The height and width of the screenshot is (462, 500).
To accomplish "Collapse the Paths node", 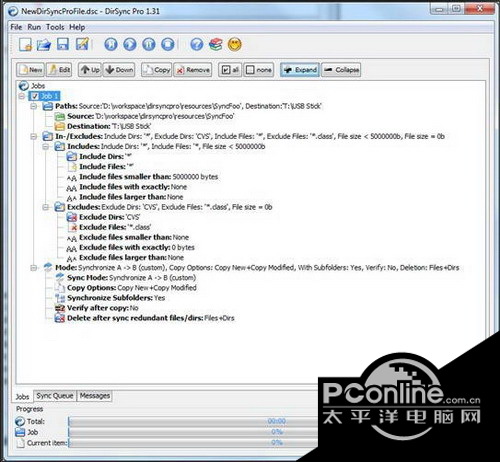I will click(34, 106).
